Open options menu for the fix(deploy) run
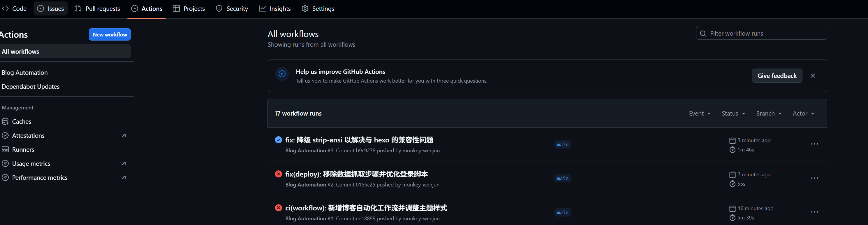 point(814,178)
